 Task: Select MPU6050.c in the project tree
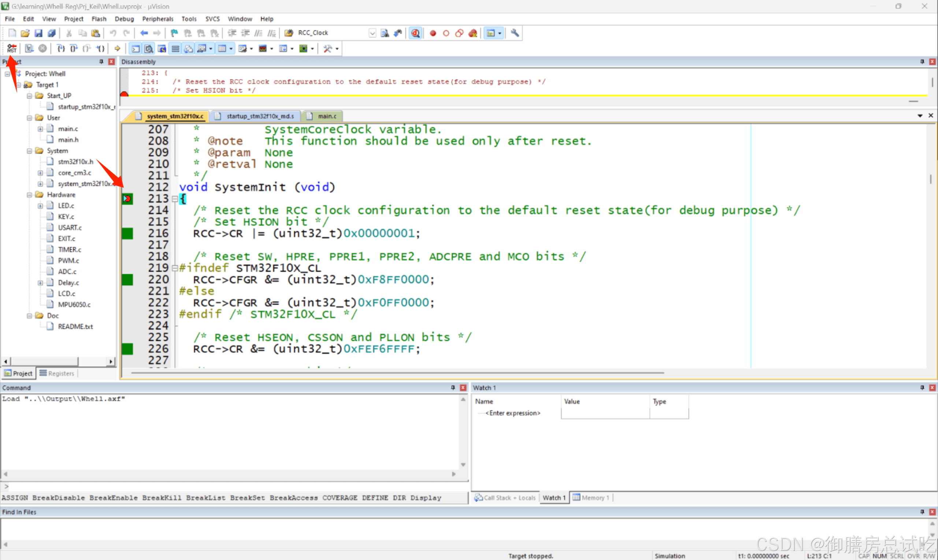point(74,304)
